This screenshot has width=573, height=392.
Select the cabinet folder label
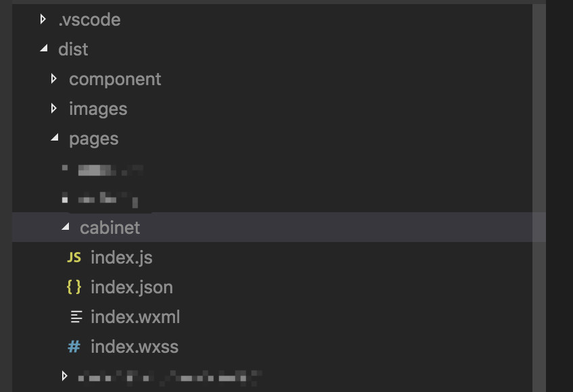(x=109, y=228)
